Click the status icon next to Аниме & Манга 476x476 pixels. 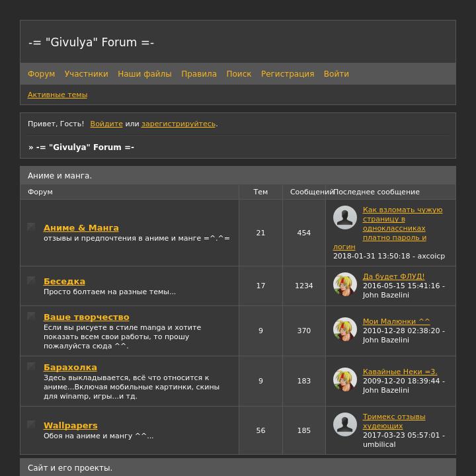[31, 227]
